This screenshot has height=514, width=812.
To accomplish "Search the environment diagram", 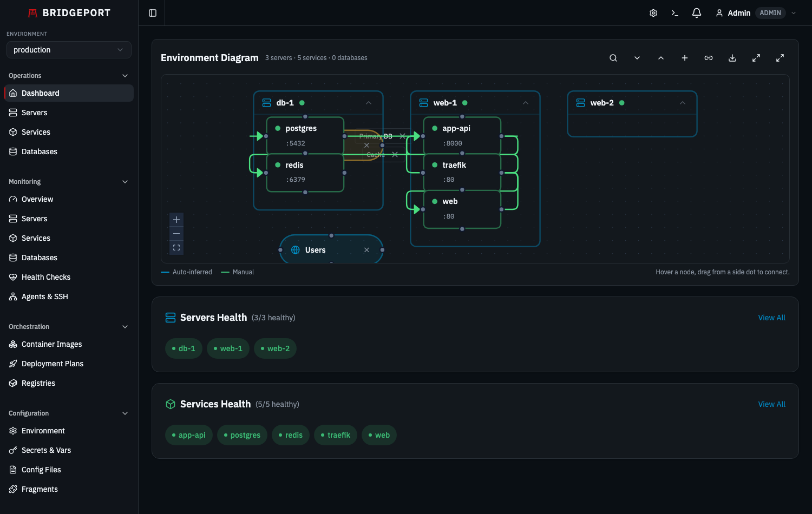I will pos(613,58).
